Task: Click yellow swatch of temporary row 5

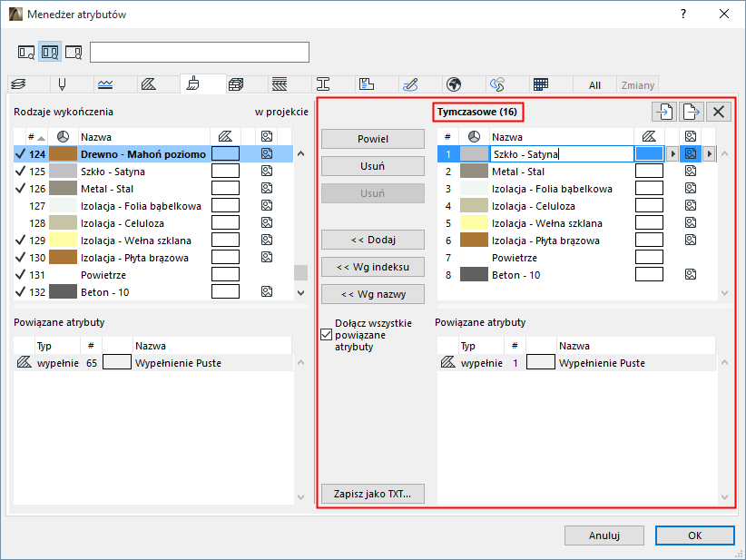Action: coord(474,222)
